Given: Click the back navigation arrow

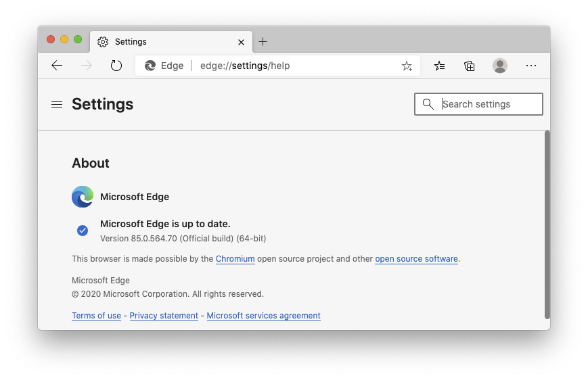Looking at the screenshot, I should (x=57, y=66).
